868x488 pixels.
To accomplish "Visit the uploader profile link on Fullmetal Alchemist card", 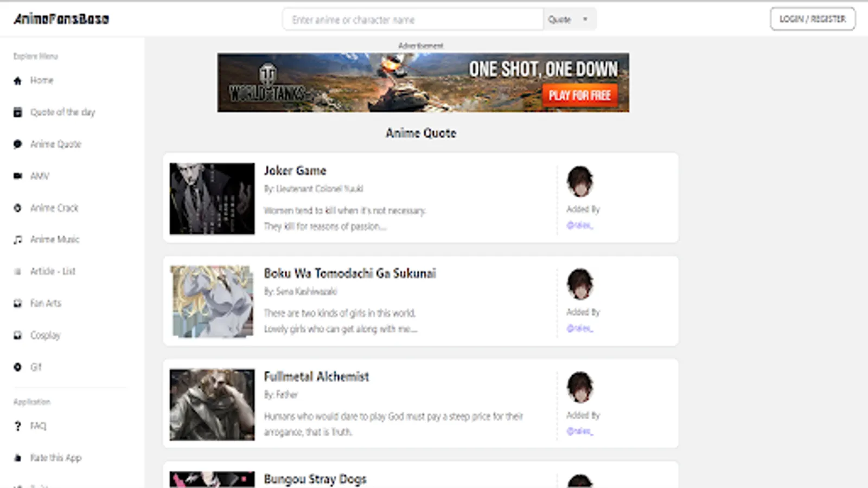I will coord(580,432).
